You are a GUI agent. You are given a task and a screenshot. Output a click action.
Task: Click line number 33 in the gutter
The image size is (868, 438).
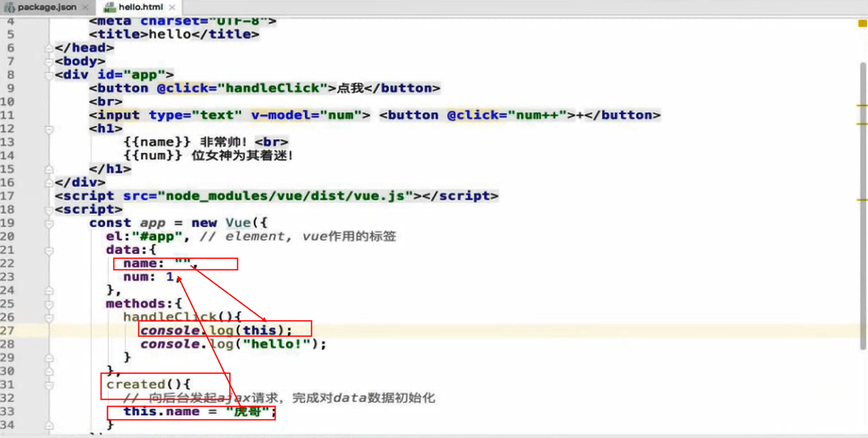(8, 411)
